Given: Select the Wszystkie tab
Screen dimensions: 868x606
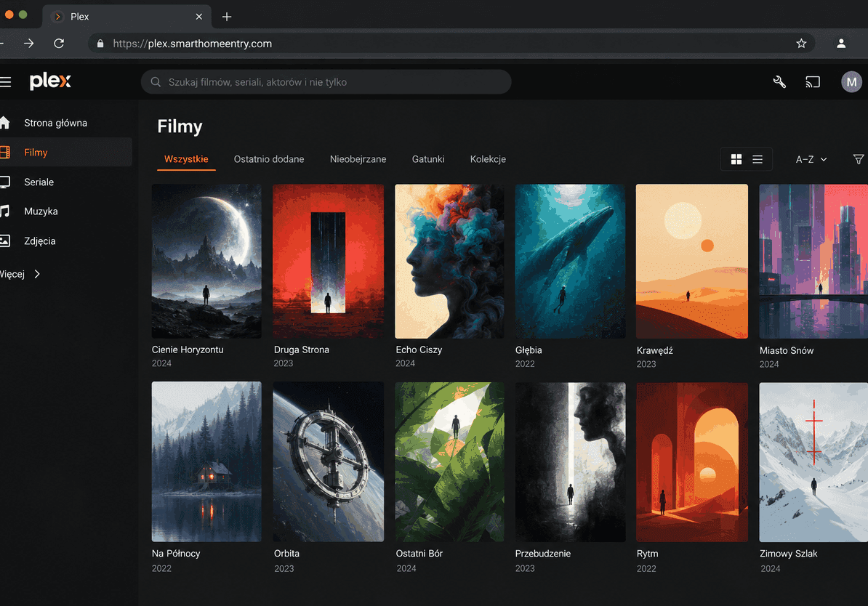Looking at the screenshot, I should click(x=186, y=159).
